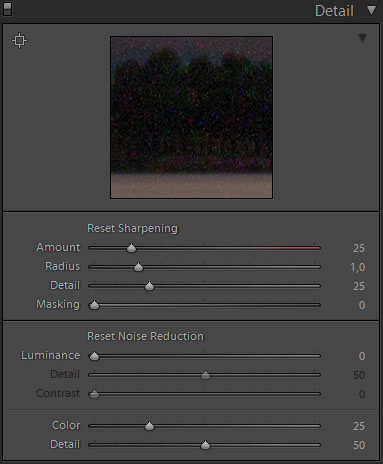Viewport: 383px width, 464px height.
Task: Click the Luminance Detail slider handle
Action: 205,375
